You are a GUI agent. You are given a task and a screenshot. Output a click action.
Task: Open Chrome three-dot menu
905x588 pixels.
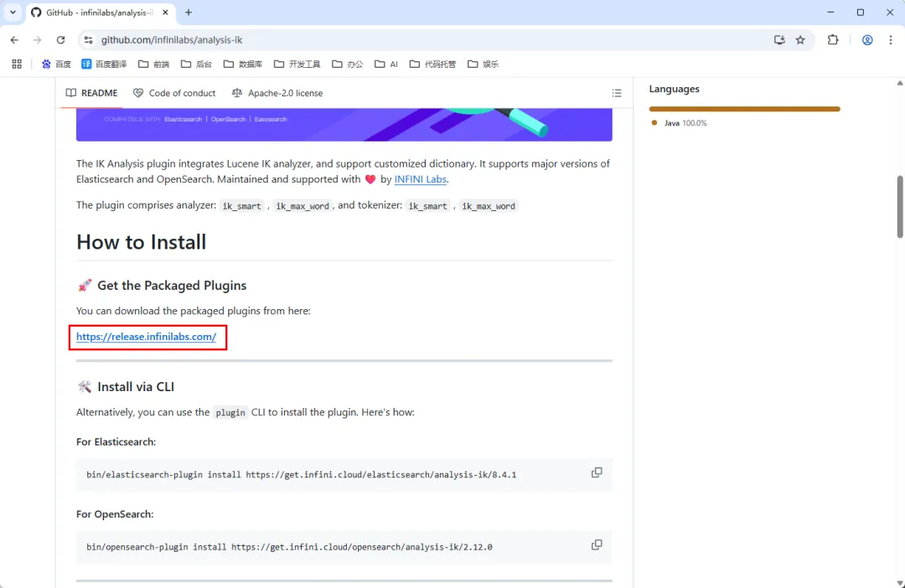[891, 40]
